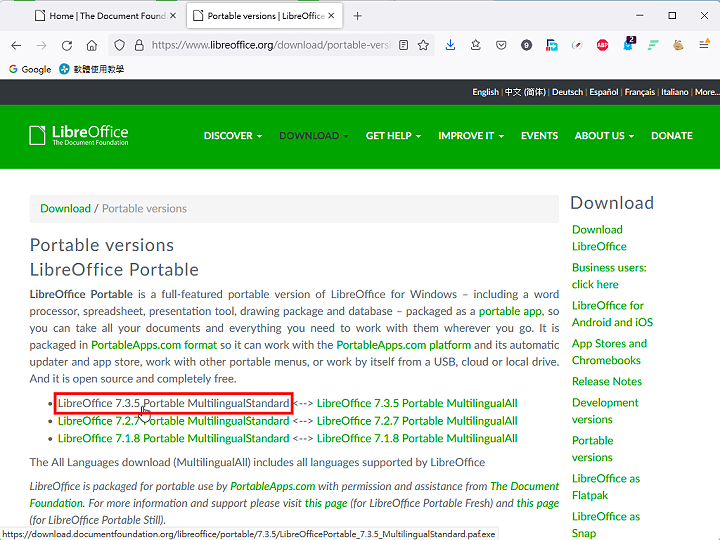Go back with the browser back arrow

(x=16, y=45)
